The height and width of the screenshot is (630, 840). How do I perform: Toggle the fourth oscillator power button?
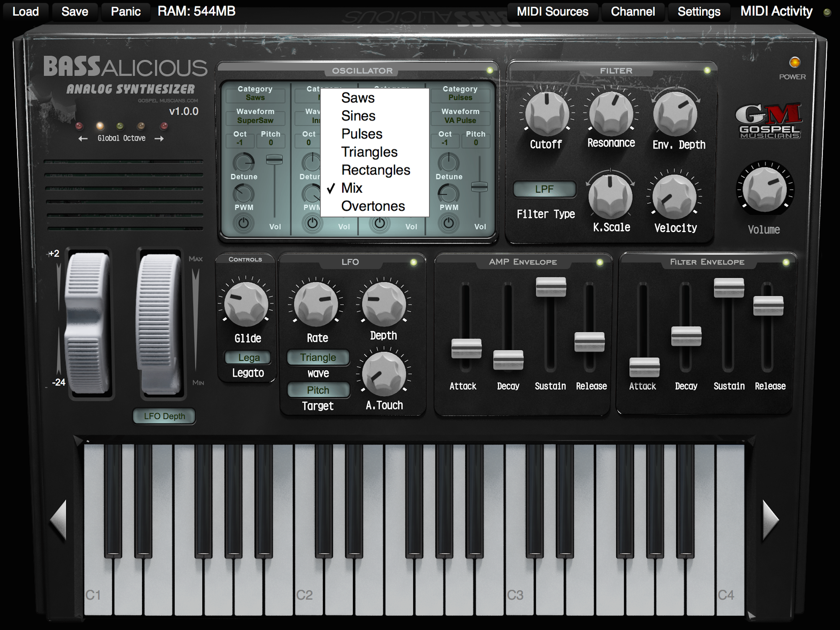(449, 223)
